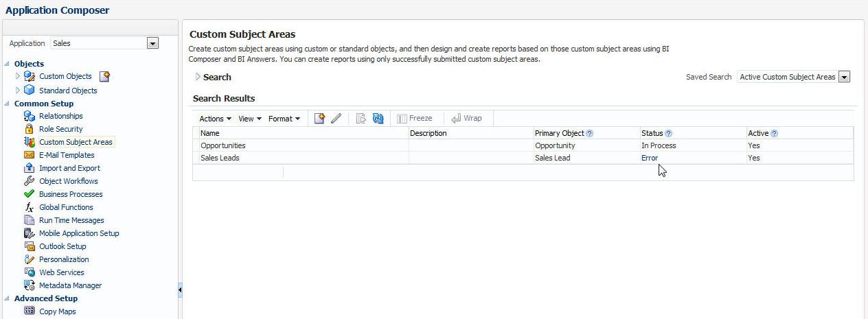Screen dimensions: 868x319
Task: Open the Custom Objects label link
Action: coord(65,76)
